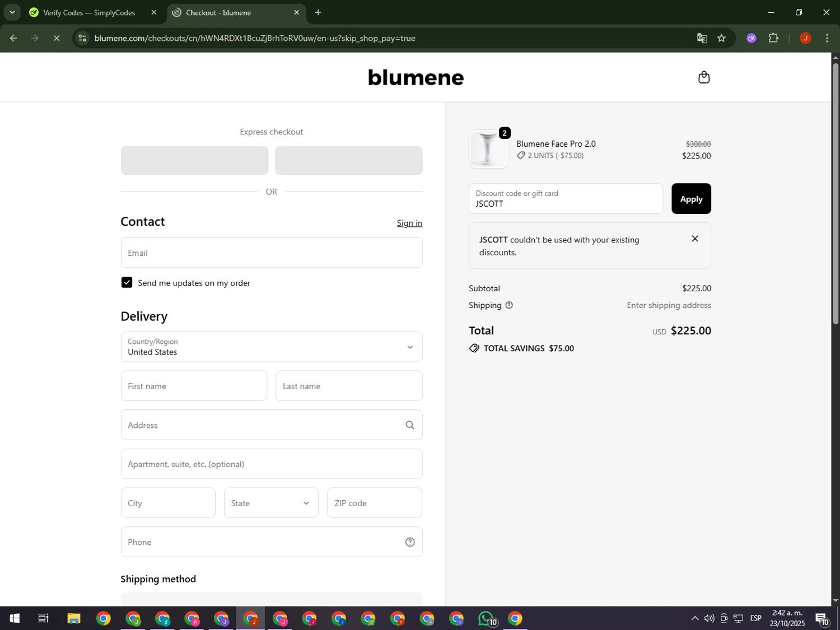Switch keyboard language ESP indicator
Screen dimensions: 840x630
[x=755, y=618]
